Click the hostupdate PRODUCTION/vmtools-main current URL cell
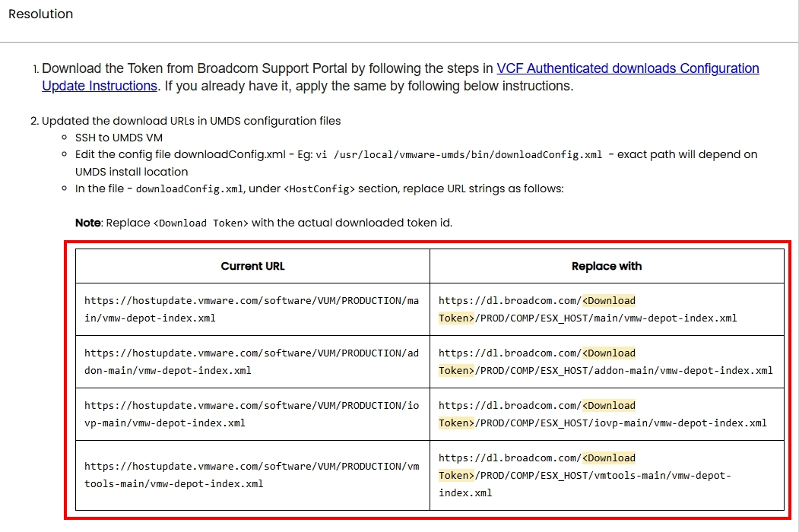The width and height of the screenshot is (799, 532). tap(252, 475)
